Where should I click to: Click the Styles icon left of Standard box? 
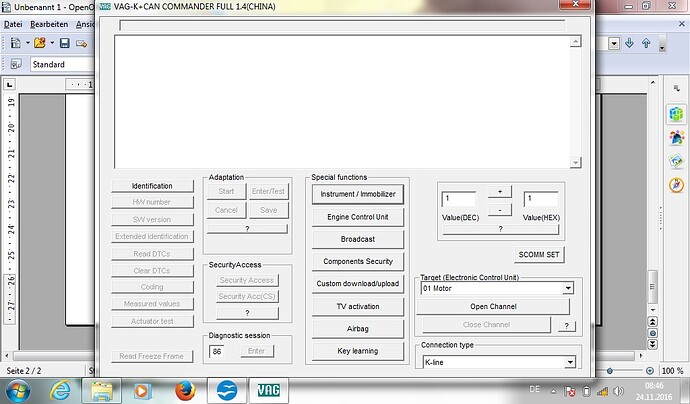(16, 64)
